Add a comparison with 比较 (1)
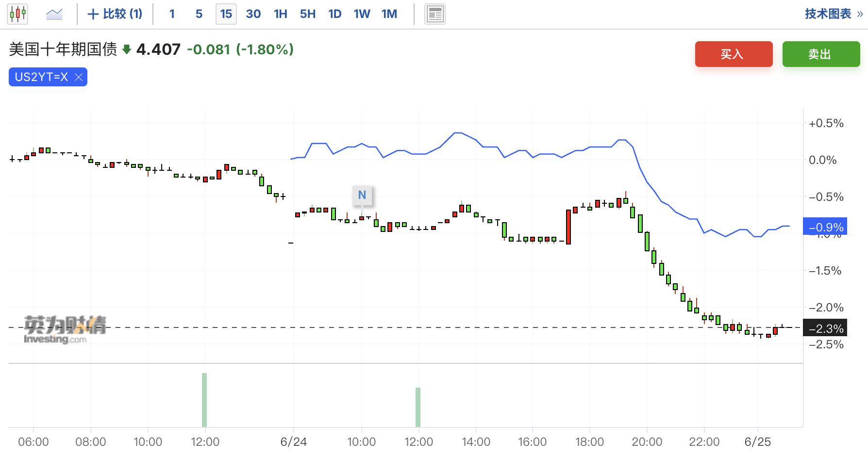Image resolution: width=868 pixels, height=457 pixels. [x=115, y=14]
